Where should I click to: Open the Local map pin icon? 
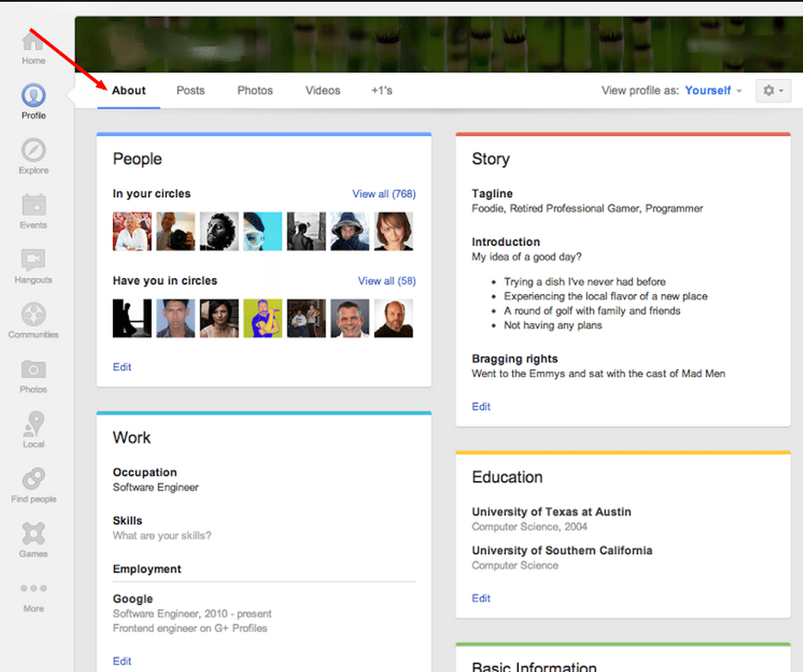[x=34, y=424]
